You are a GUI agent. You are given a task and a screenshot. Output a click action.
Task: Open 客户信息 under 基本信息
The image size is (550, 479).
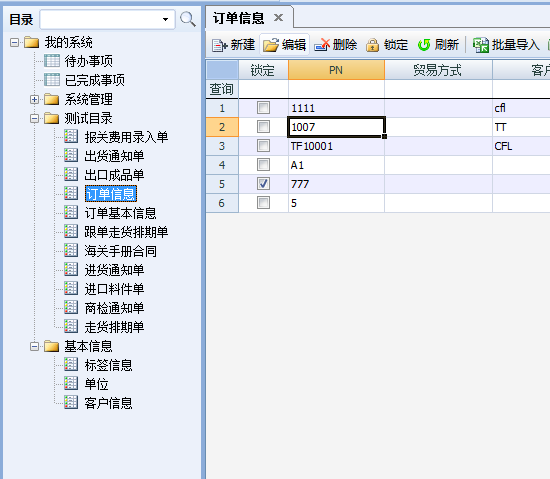(108, 403)
